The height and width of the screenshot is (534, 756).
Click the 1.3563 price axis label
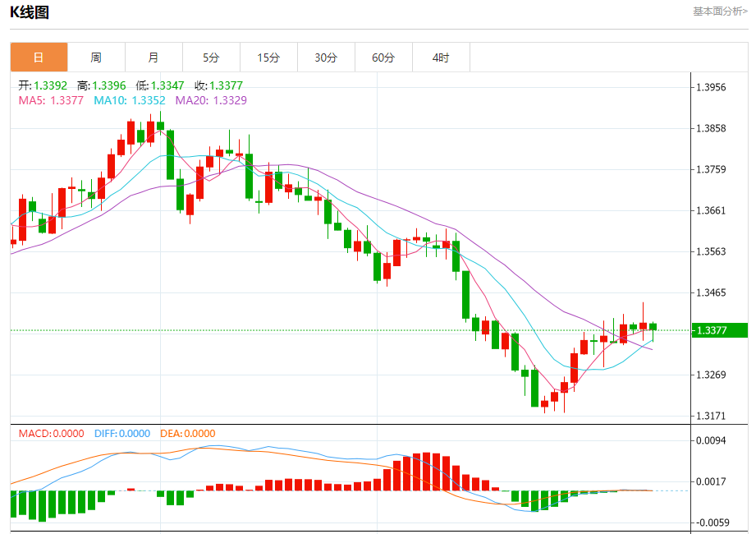click(711, 251)
